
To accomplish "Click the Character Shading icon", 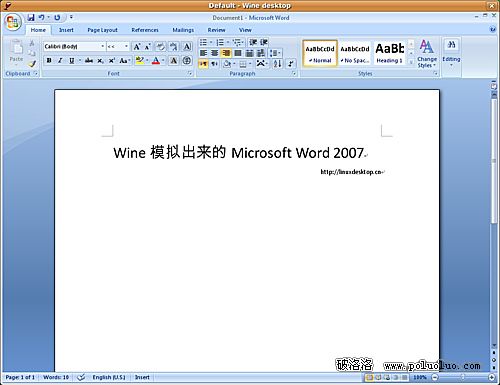I will pyautogui.click(x=174, y=61).
